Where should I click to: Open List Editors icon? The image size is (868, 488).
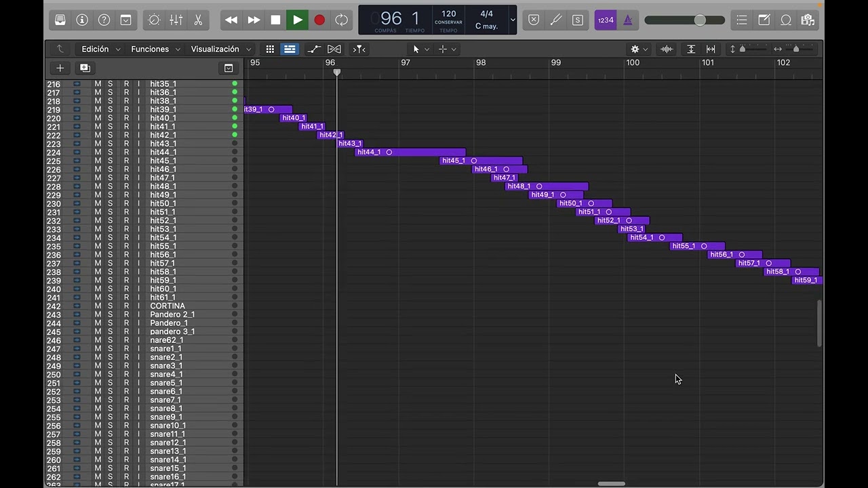click(x=742, y=20)
